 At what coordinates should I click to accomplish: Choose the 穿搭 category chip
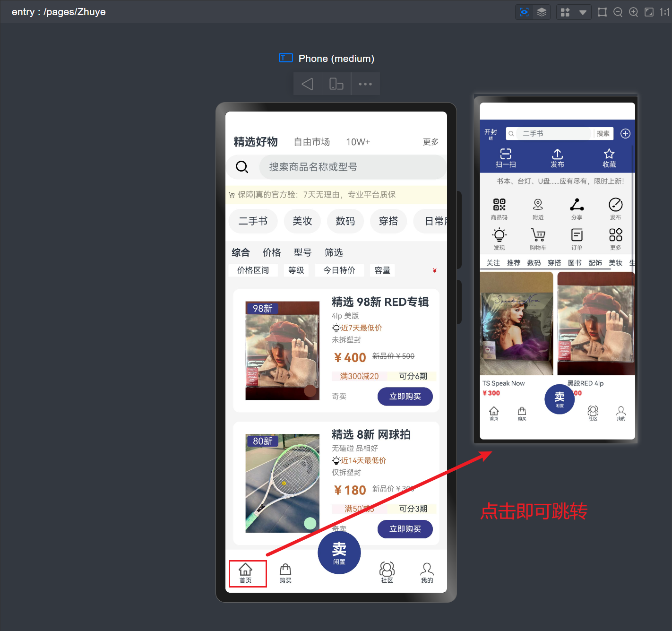pos(388,221)
